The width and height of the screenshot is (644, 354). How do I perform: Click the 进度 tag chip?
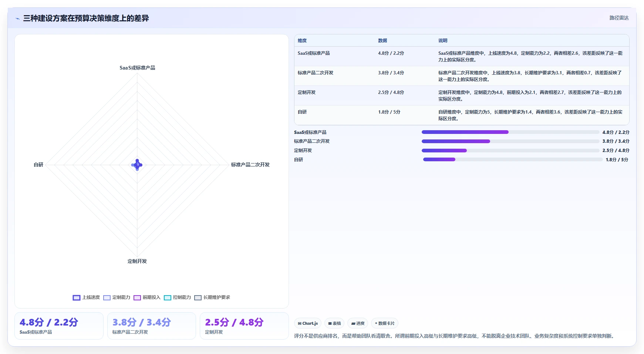tap(358, 323)
